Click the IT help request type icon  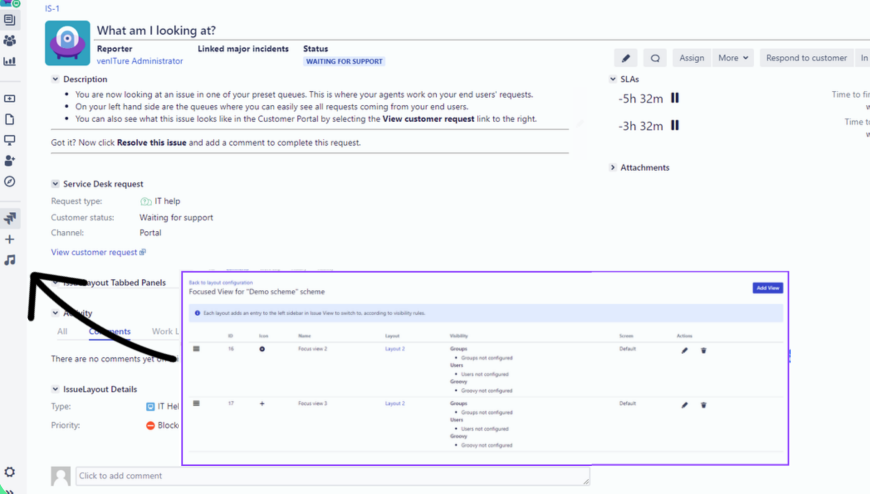(x=146, y=201)
